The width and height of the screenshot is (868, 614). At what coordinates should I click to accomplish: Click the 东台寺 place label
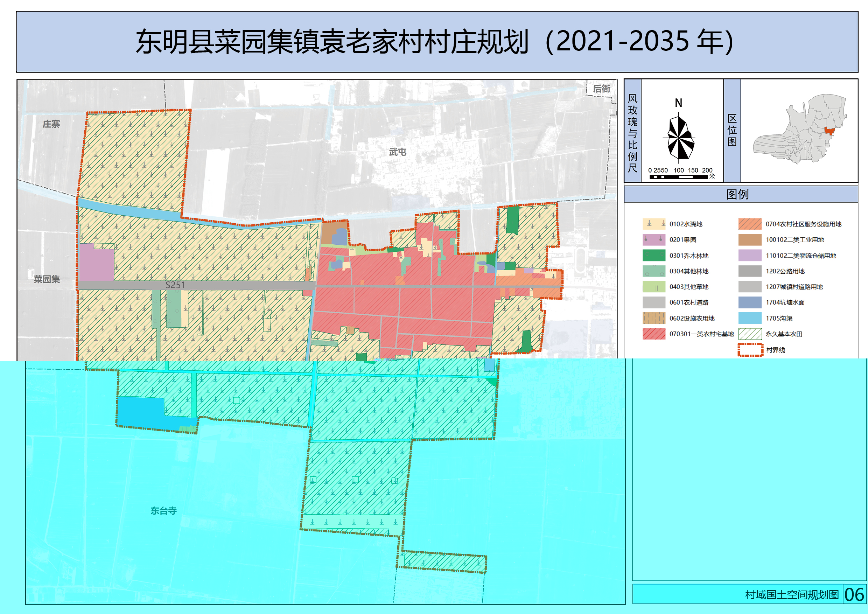point(163,511)
